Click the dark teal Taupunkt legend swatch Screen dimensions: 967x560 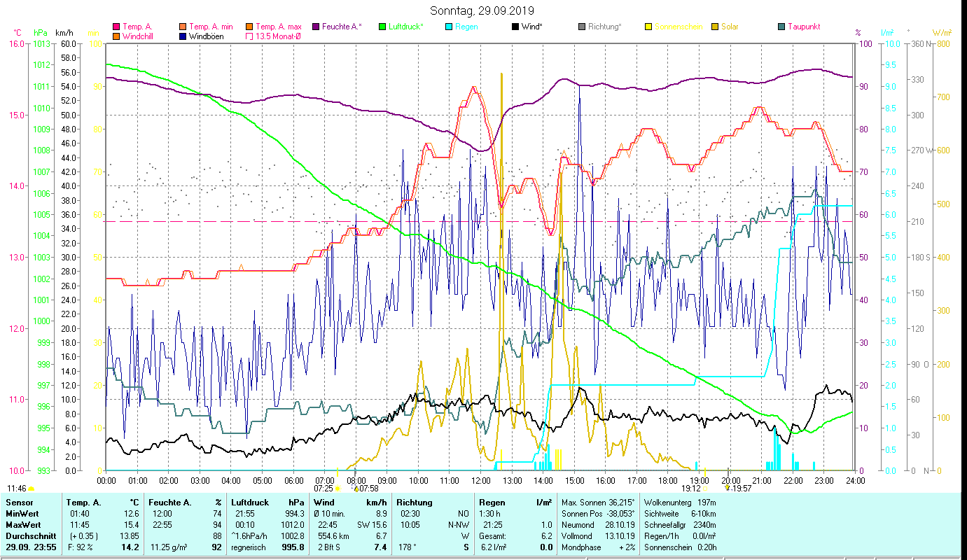point(781,27)
